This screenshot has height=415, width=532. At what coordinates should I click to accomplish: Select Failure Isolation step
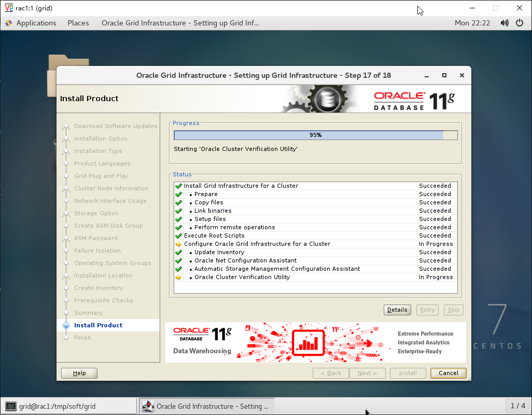coord(97,251)
